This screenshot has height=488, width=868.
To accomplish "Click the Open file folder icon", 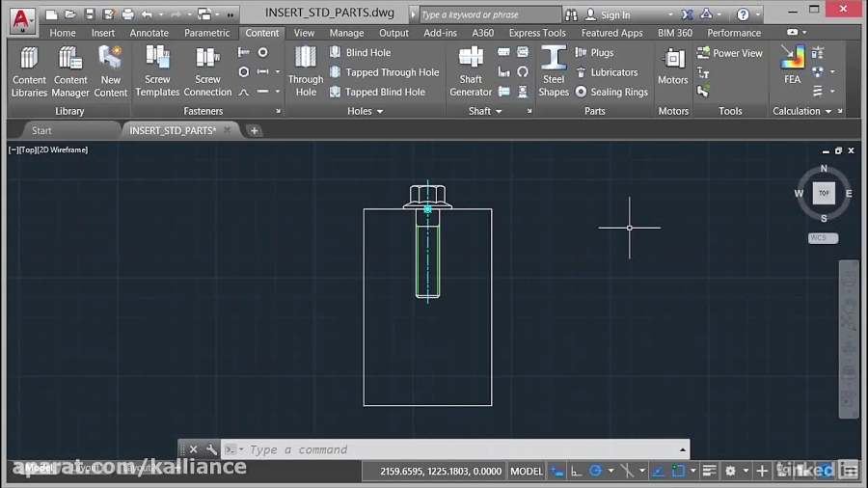I will point(69,14).
